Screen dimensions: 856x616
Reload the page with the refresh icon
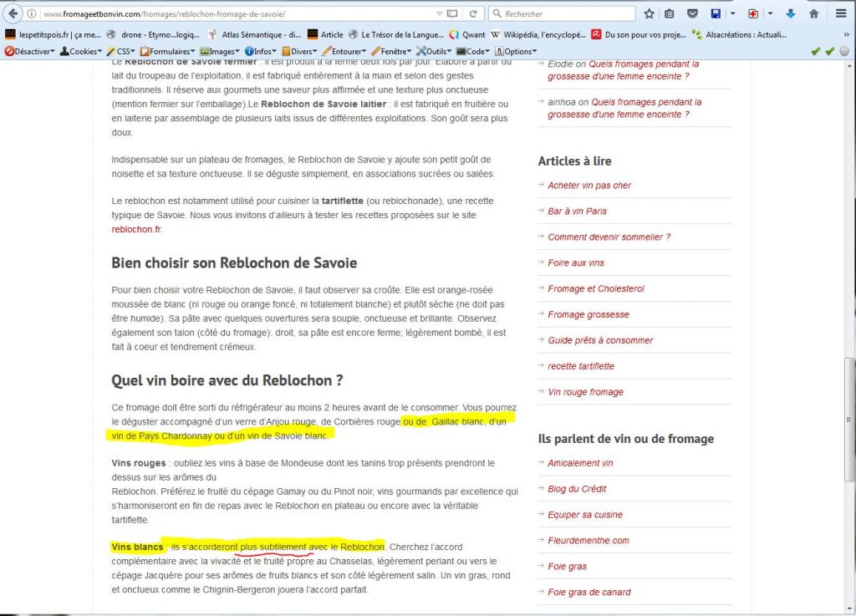pos(473,13)
